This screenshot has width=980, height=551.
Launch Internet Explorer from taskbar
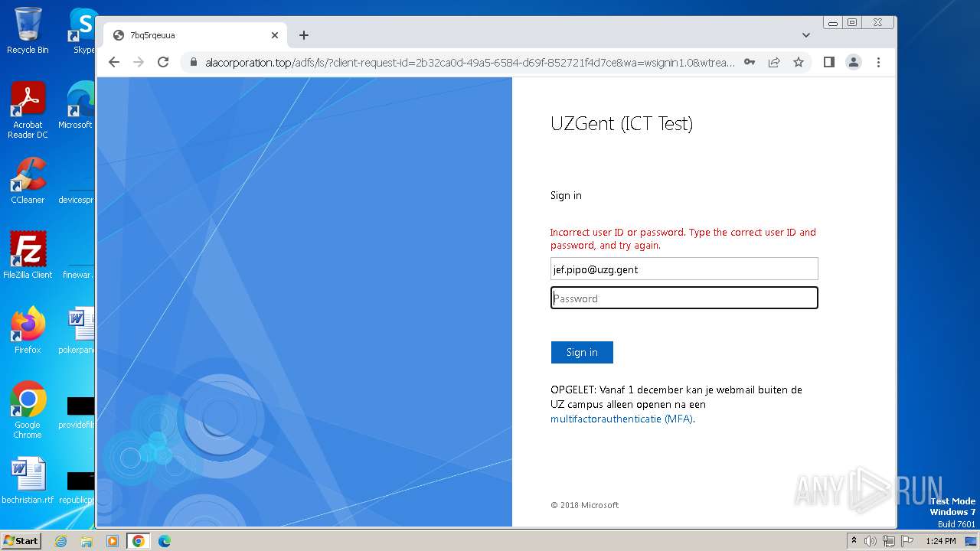(60, 541)
